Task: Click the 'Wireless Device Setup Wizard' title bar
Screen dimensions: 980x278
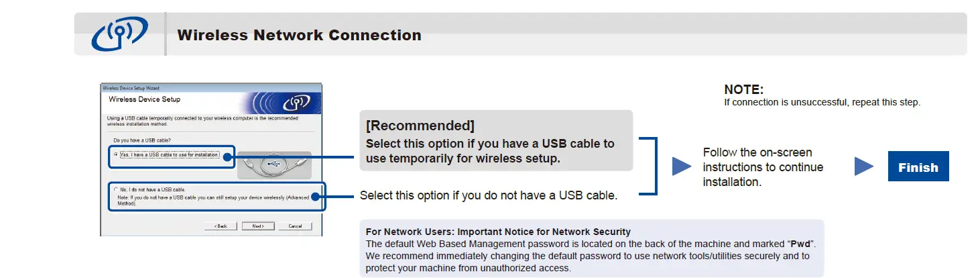Action: click(131, 88)
